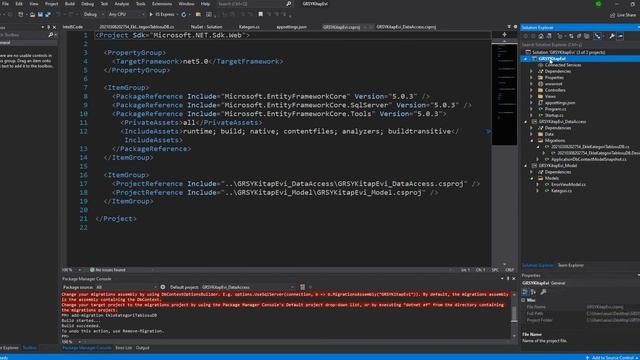Select ApplicationDbContextModelSnapshot.cs file
Image resolution: width=640 pixels, height=360 pixels.
point(588,159)
